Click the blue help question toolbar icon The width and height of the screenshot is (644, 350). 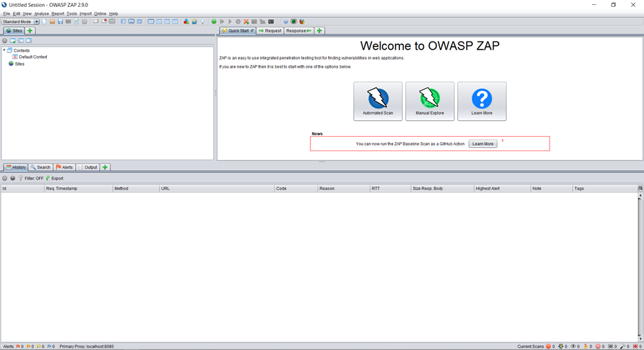pyautogui.click(x=285, y=21)
